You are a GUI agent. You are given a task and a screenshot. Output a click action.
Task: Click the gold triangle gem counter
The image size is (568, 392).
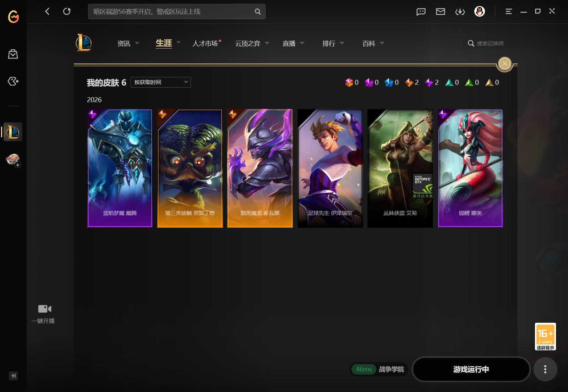point(490,82)
